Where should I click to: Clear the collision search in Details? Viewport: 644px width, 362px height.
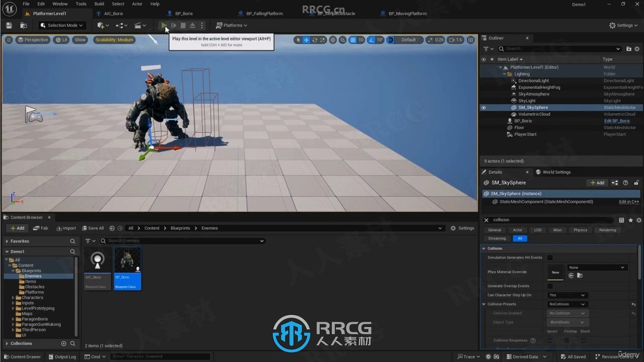[x=487, y=220]
